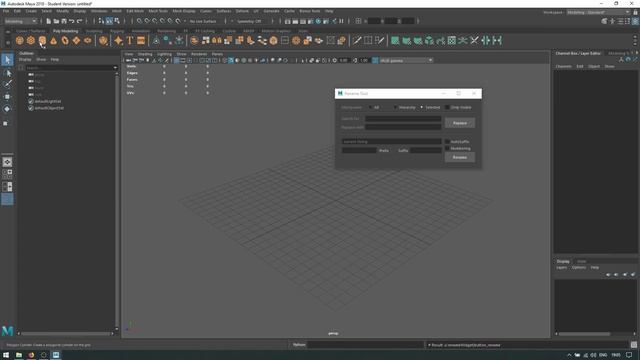Open the Mesh Tools menu
The width and height of the screenshot is (640, 360).
(x=158, y=11)
